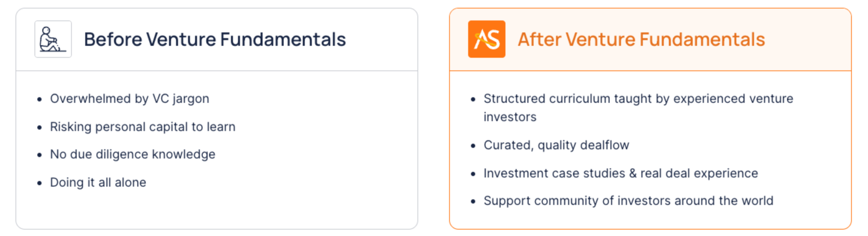Select the After Venture Fundamentals heading
This screenshot has height=236, width=868.
641,39
